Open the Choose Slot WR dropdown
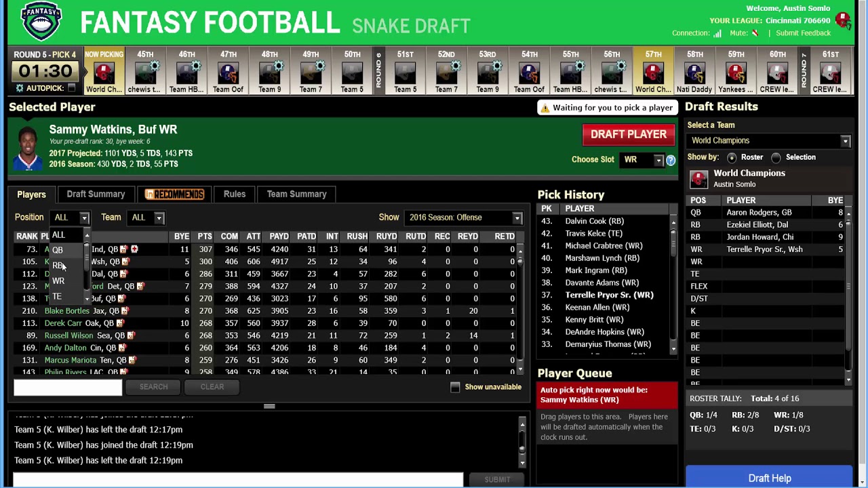 [x=642, y=160]
